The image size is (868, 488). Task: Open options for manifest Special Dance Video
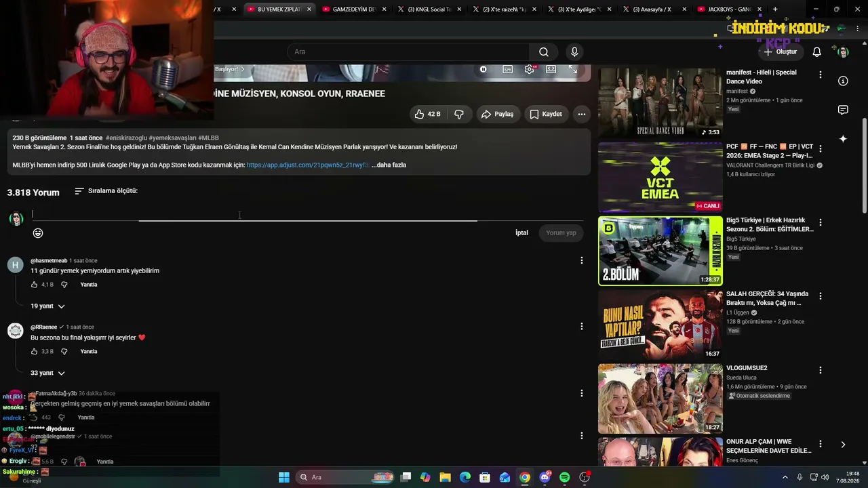point(821,75)
